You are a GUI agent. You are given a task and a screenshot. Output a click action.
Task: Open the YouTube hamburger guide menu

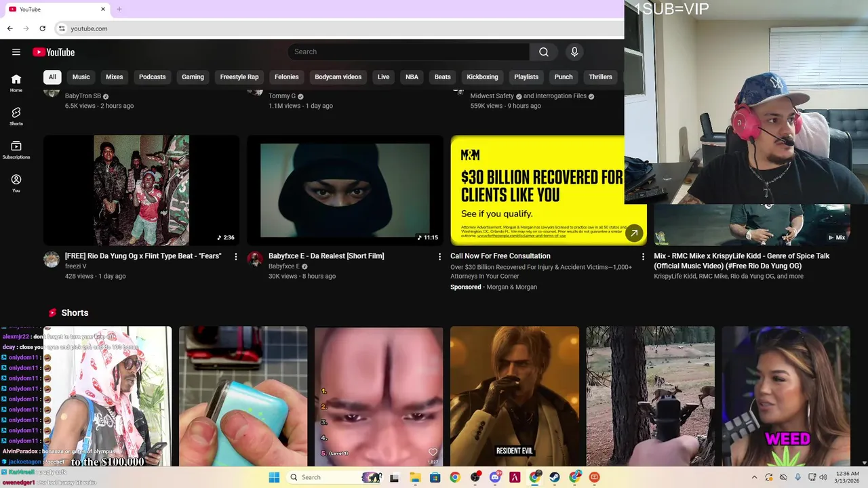click(16, 52)
